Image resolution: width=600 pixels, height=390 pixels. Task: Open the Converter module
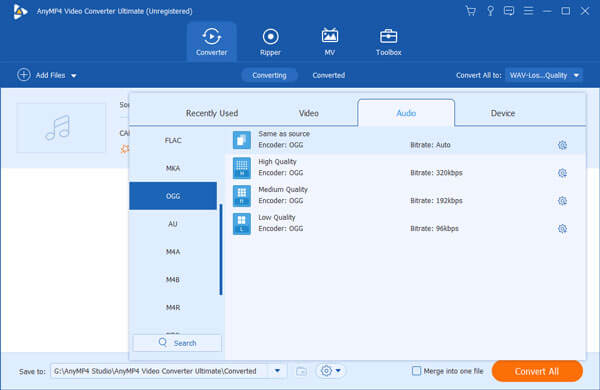(212, 42)
